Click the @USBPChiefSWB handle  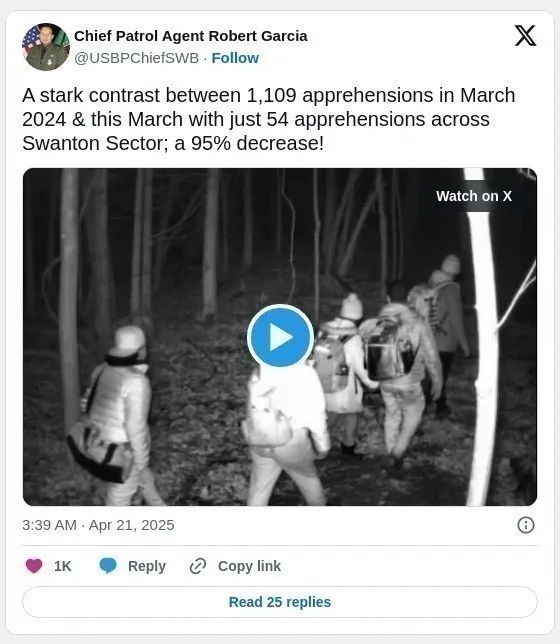[136, 58]
